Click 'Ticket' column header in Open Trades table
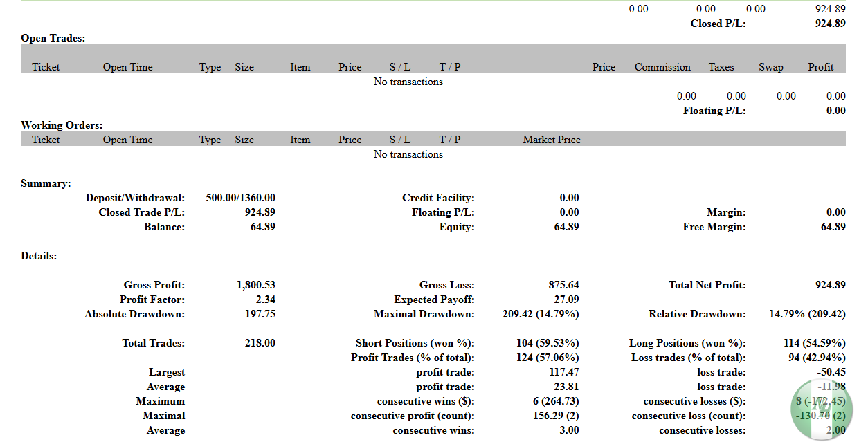Image resolution: width=868 pixels, height=442 pixels. [x=46, y=67]
